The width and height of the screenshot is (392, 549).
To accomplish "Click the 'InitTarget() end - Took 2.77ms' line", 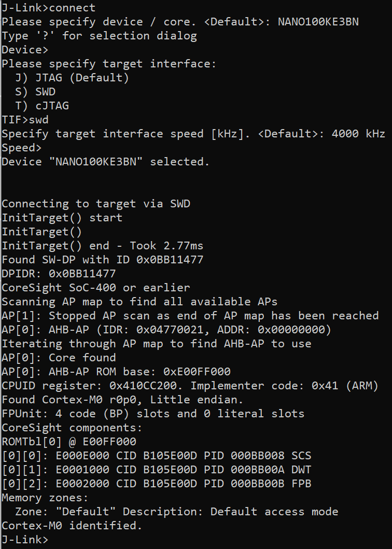I will click(x=103, y=246).
